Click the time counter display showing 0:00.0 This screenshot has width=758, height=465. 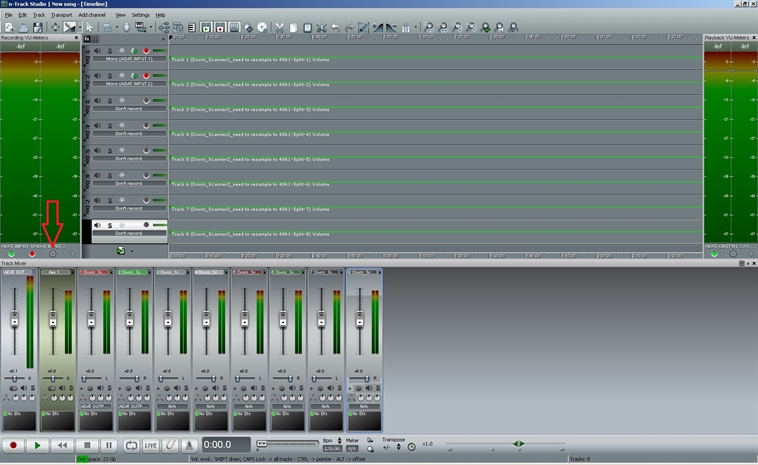click(225, 445)
